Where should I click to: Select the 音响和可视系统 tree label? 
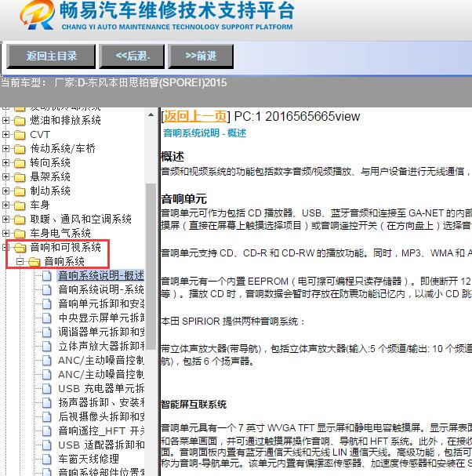click(x=65, y=247)
